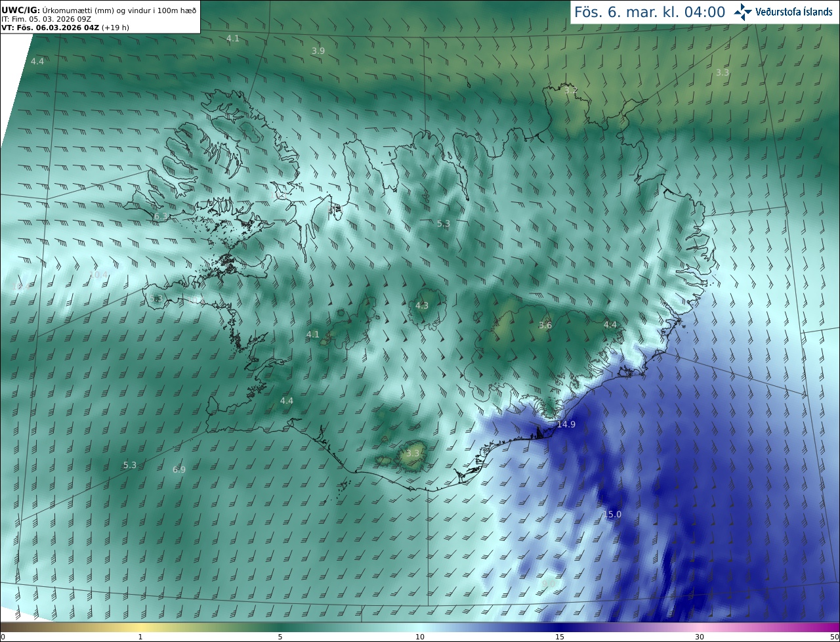This screenshot has width=840, height=642.
Task: Click the 15.0 value over the sea
Action: (x=612, y=515)
